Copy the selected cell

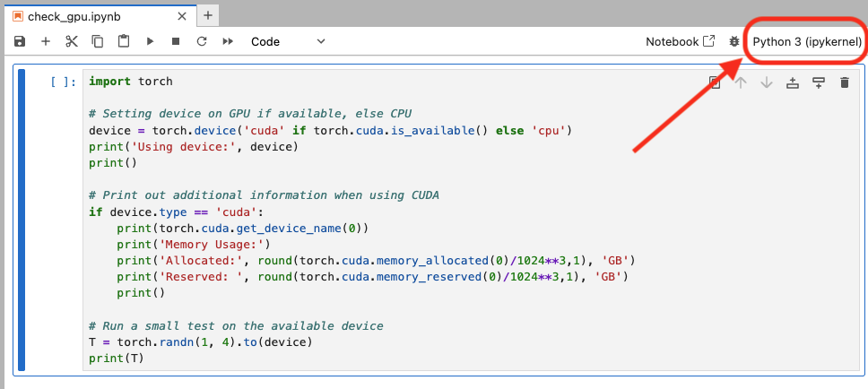tap(98, 41)
